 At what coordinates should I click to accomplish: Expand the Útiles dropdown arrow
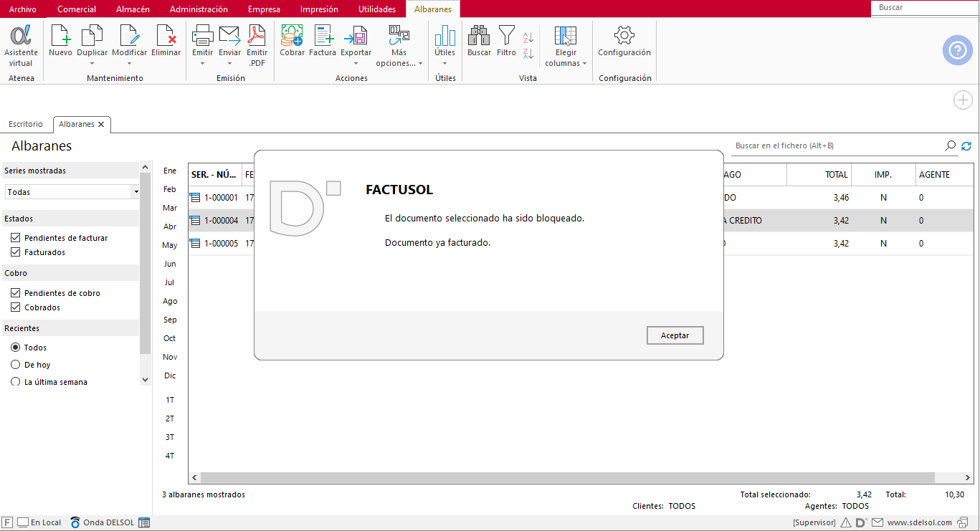click(444, 63)
